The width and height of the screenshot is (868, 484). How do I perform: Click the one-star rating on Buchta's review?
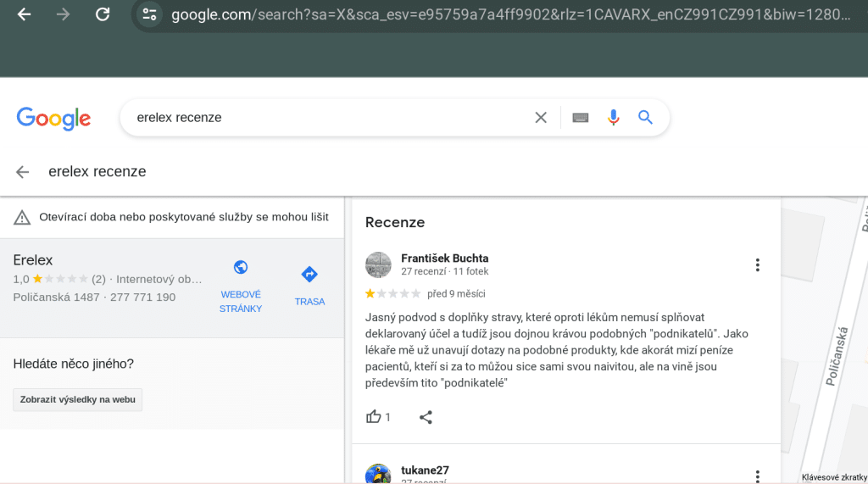[x=392, y=293]
